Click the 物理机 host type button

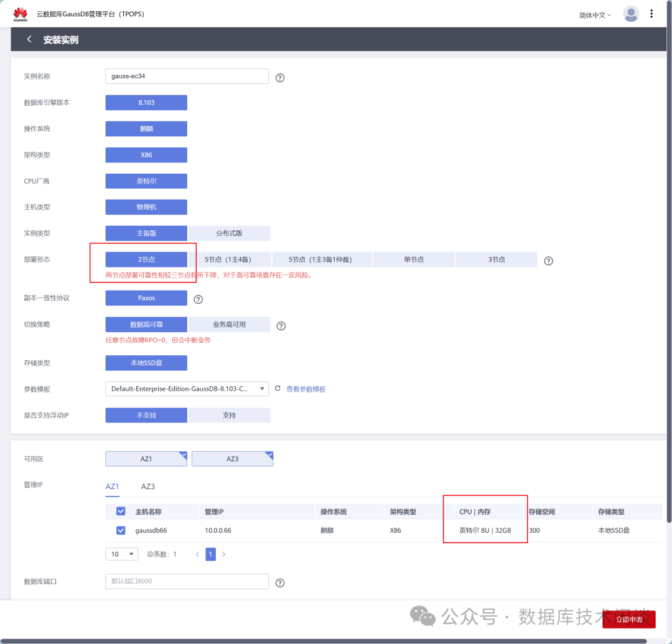pyautogui.click(x=146, y=207)
